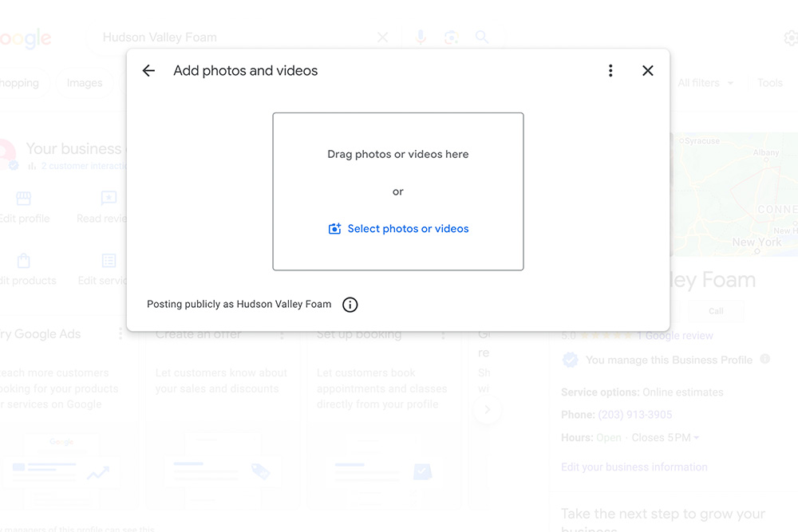Click the Call button for Hudson Valley Foam
798x532 pixels.
pyautogui.click(x=716, y=312)
